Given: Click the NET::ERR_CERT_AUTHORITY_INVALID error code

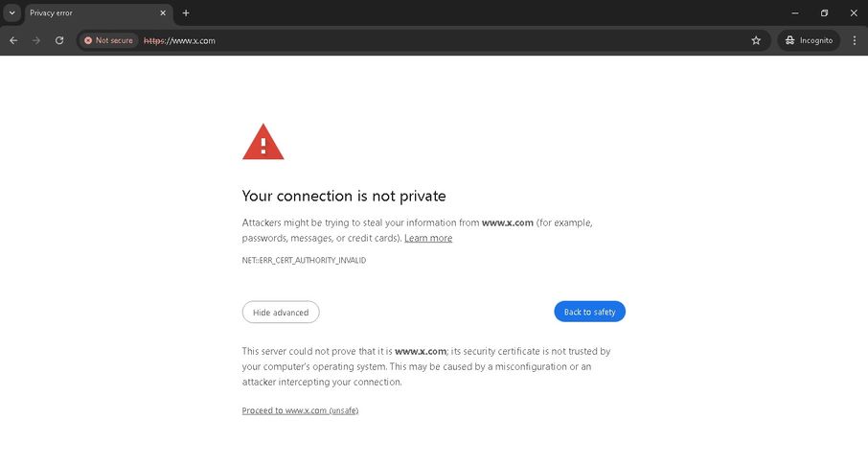Looking at the screenshot, I should [304, 260].
